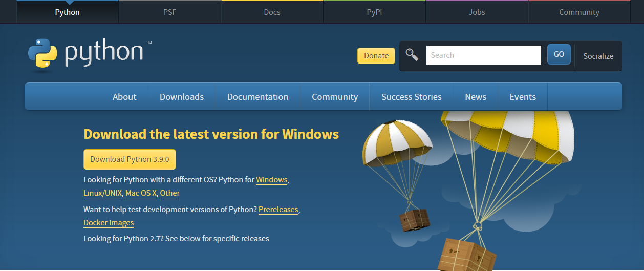
Task: Click the GO search button
Action: pyautogui.click(x=559, y=54)
